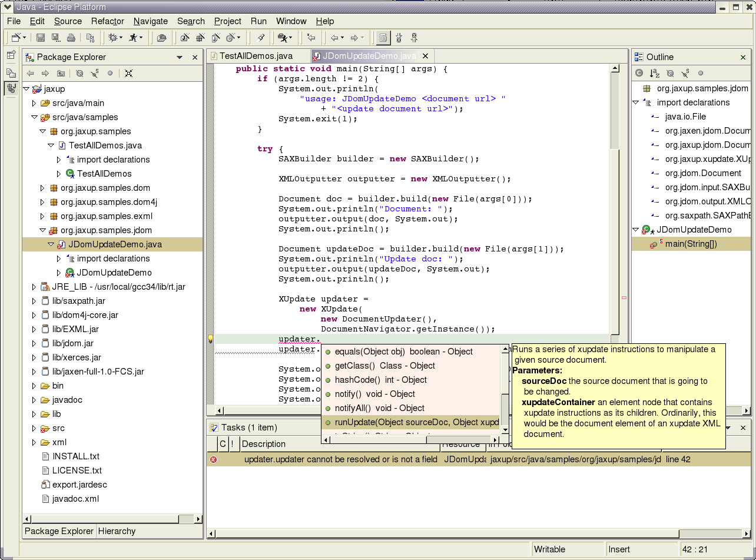The image size is (756, 560).
Task: Click the Open Perspective icon in the left bar
Action: pos(11,55)
